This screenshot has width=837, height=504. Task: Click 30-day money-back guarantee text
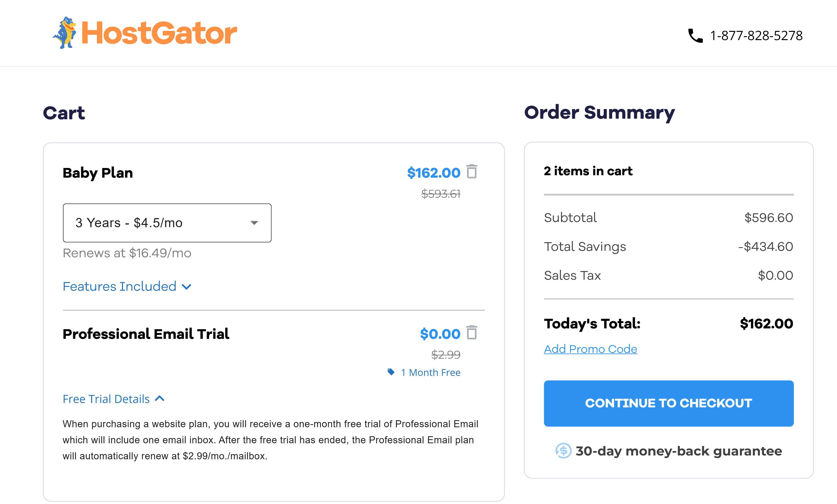coord(678,451)
